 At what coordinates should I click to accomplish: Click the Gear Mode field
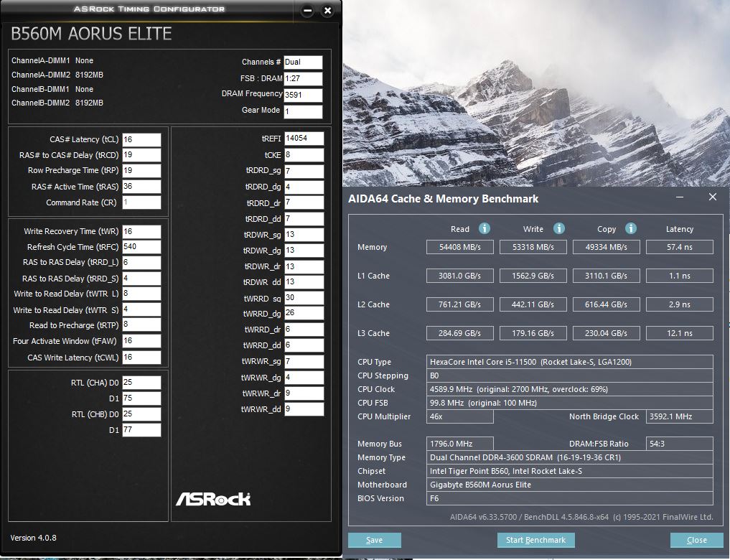click(x=303, y=112)
